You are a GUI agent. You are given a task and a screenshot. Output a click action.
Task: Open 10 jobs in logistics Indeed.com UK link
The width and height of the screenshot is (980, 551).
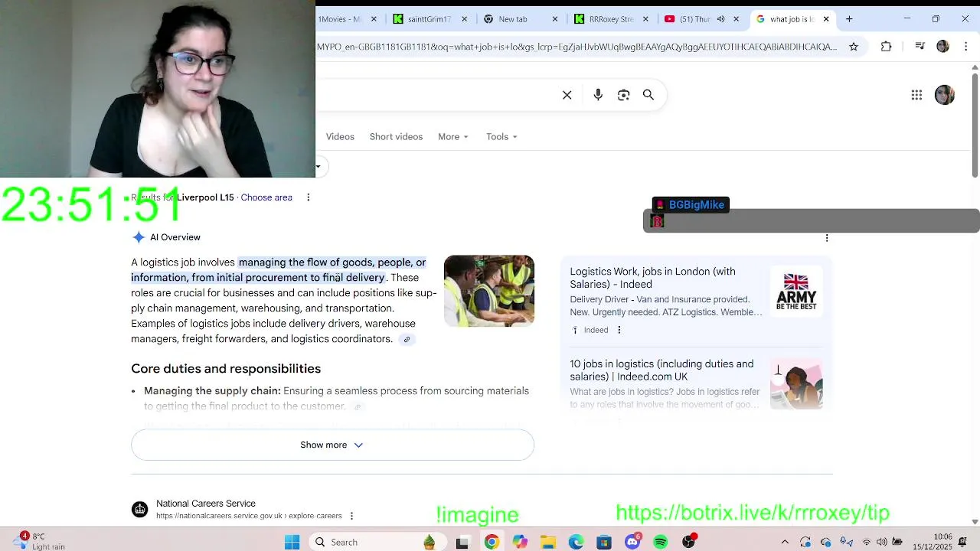point(661,370)
